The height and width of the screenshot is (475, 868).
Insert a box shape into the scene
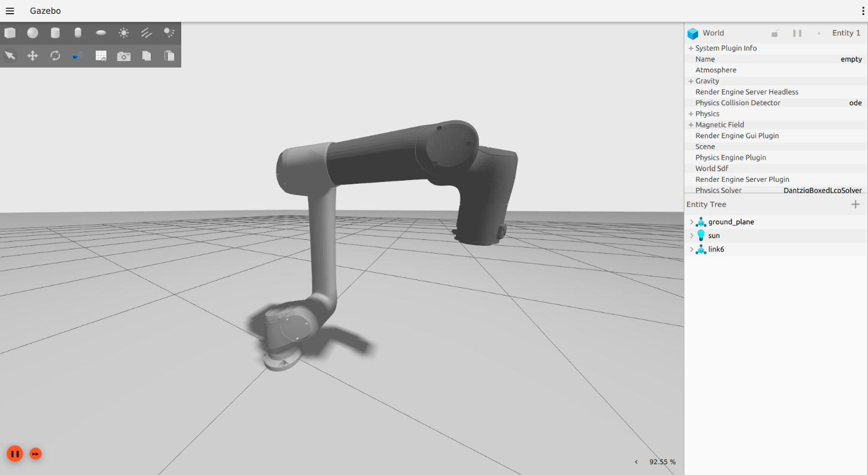point(10,33)
